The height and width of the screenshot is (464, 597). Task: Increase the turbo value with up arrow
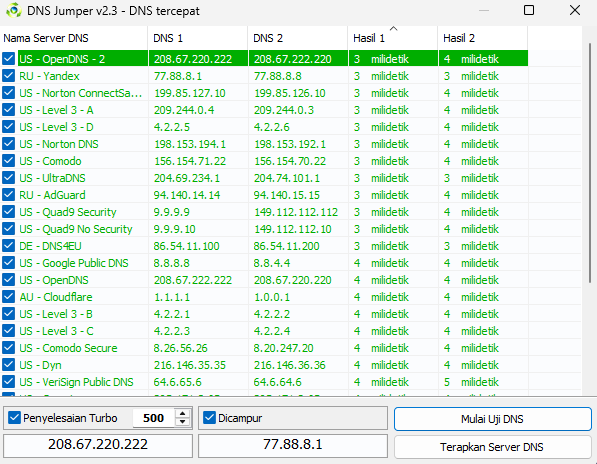coord(183,414)
